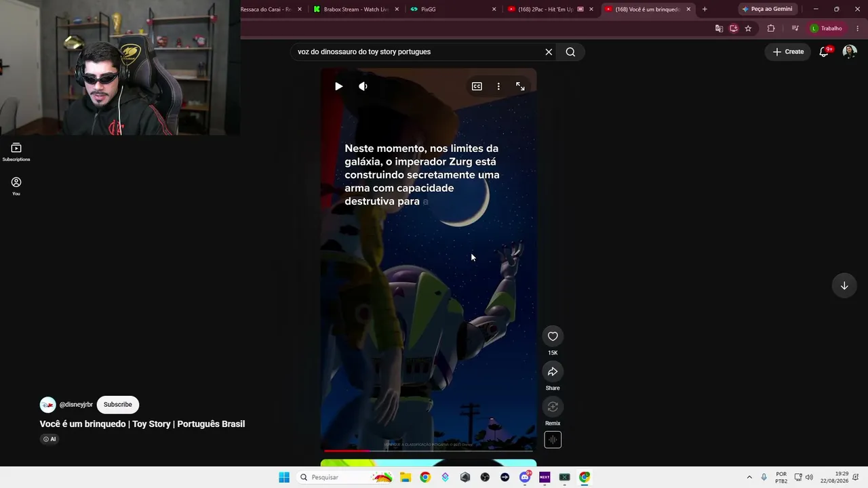The height and width of the screenshot is (488, 868).
Task: Open the Chrome three-dot menu
Action: point(858,28)
